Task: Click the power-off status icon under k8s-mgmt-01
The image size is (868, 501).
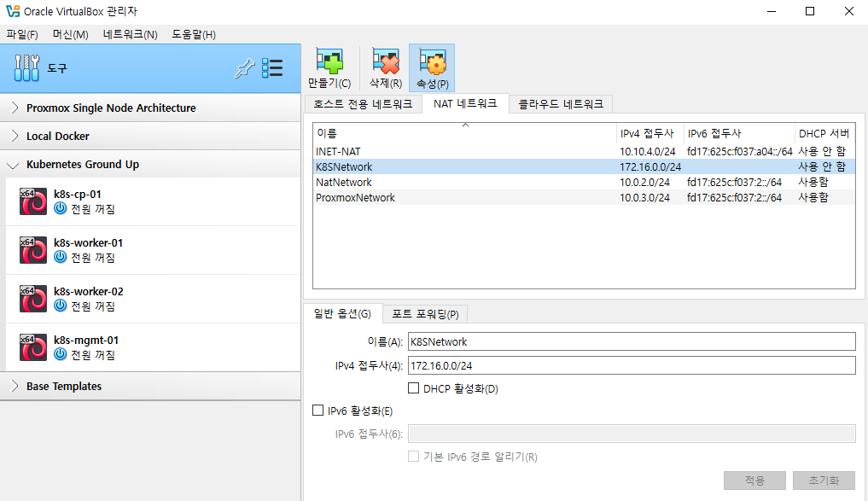Action: coord(61,355)
